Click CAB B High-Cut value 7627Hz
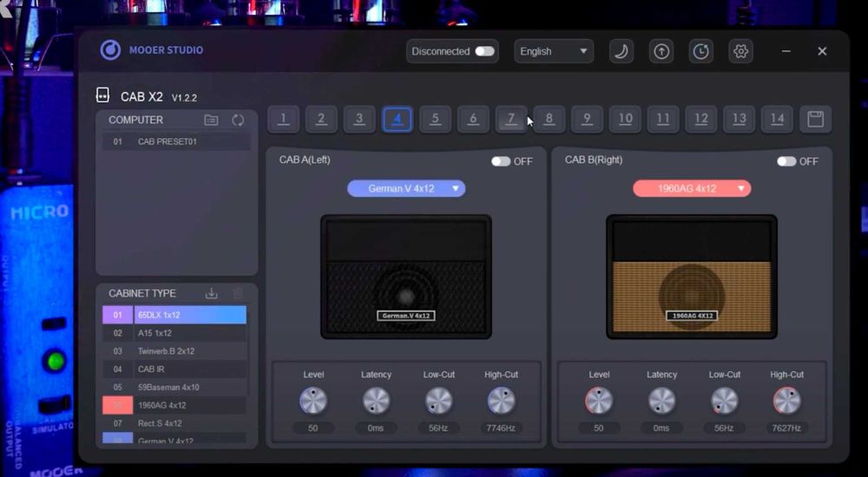Viewport: 868px width, 477px height. (x=786, y=428)
